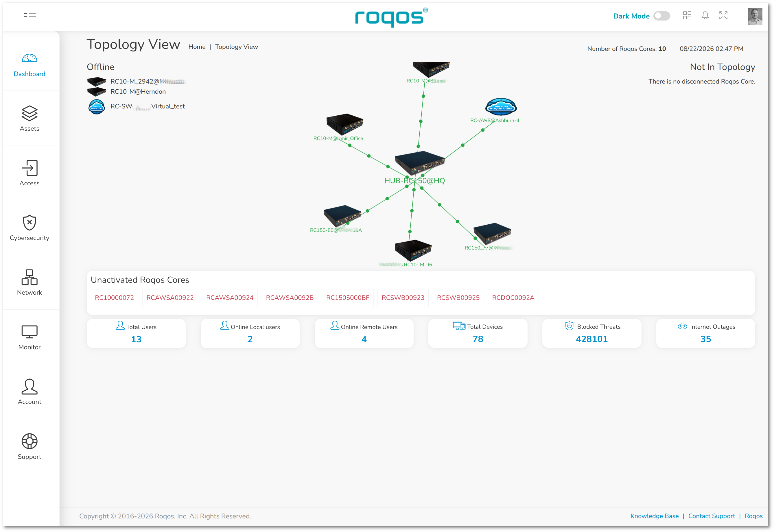This screenshot has width=774, height=532.
Task: Click the 08/22/2026 02:47 PM timestamp
Action: coord(712,49)
